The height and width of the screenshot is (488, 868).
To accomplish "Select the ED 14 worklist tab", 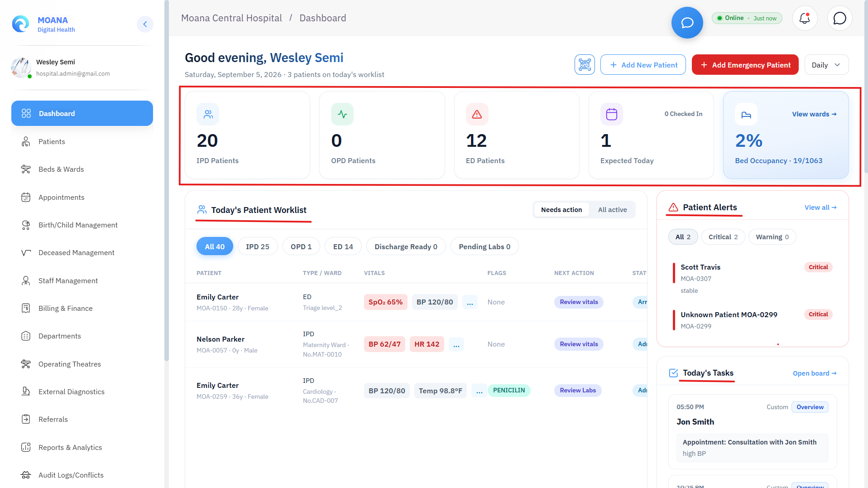I will click(x=343, y=246).
